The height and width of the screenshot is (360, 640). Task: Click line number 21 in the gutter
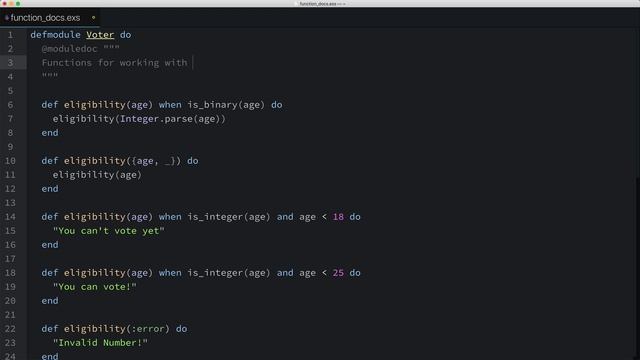(10, 315)
